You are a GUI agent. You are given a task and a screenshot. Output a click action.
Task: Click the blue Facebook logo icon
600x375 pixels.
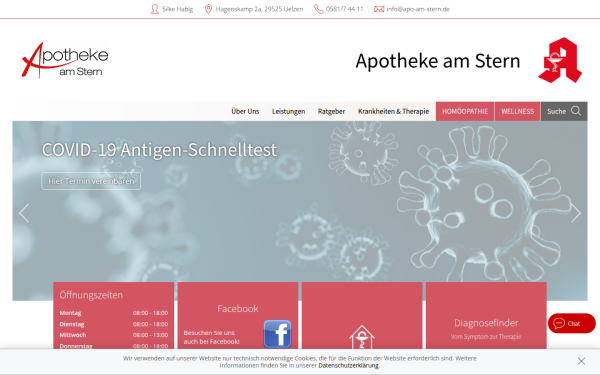tap(277, 334)
